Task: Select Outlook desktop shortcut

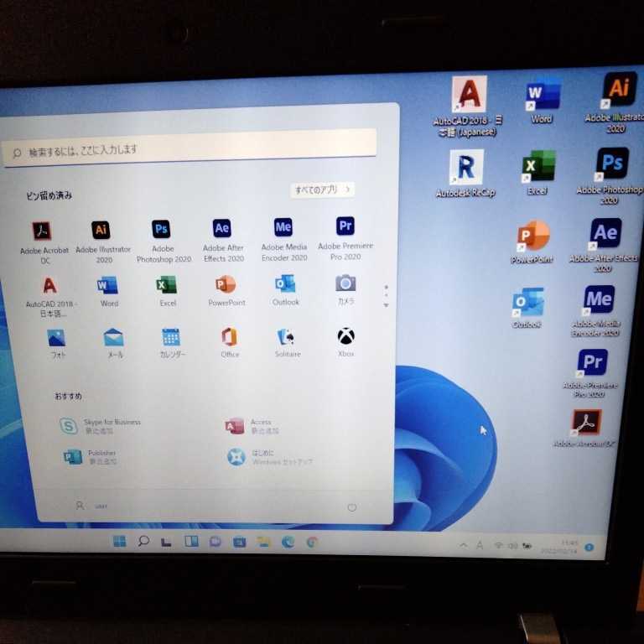Action: [x=527, y=308]
